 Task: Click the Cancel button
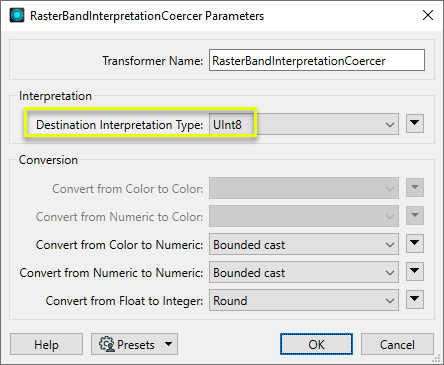[397, 344]
